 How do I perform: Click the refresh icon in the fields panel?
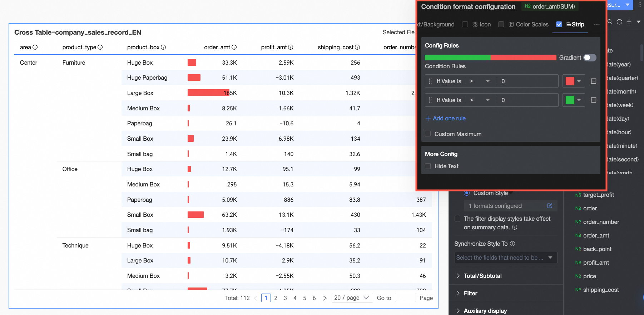(619, 22)
